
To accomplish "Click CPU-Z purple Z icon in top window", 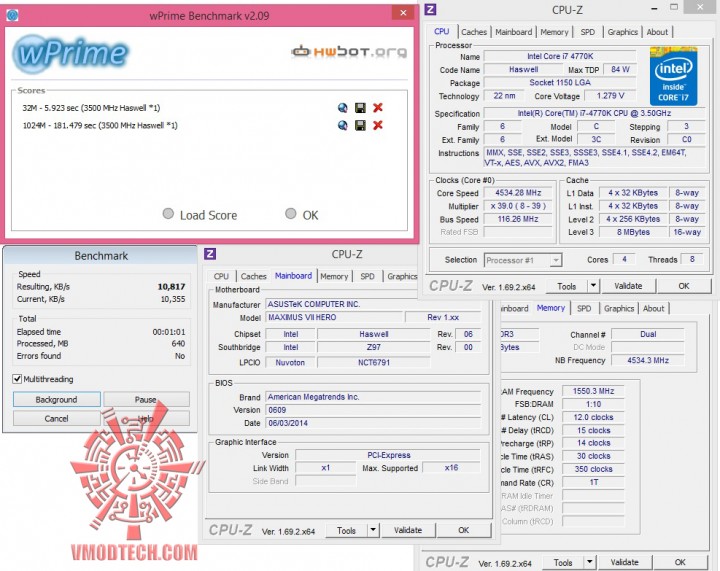I will 430,9.
